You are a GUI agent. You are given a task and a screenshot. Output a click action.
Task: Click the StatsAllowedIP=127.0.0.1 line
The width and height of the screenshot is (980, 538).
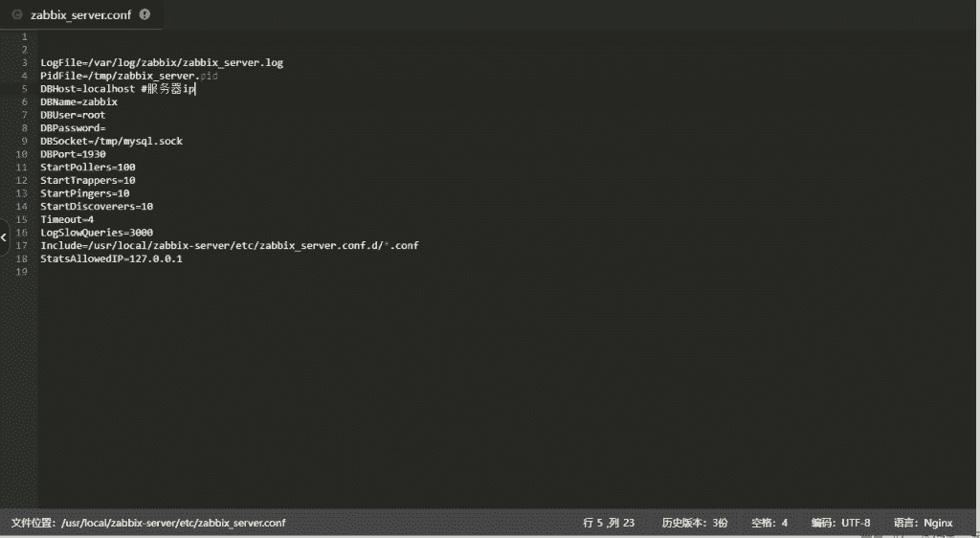pyautogui.click(x=111, y=258)
